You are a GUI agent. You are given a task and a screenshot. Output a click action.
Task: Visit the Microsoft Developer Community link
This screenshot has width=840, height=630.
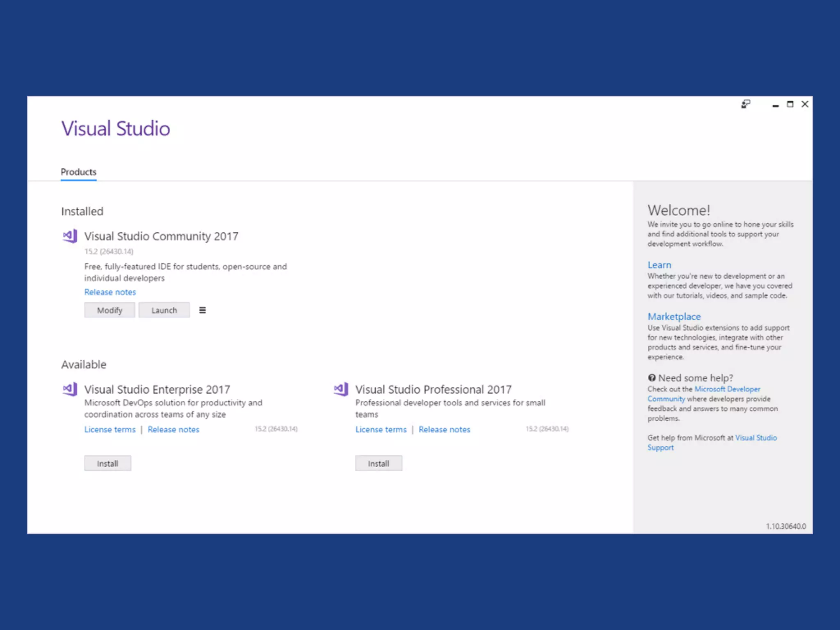click(x=727, y=389)
